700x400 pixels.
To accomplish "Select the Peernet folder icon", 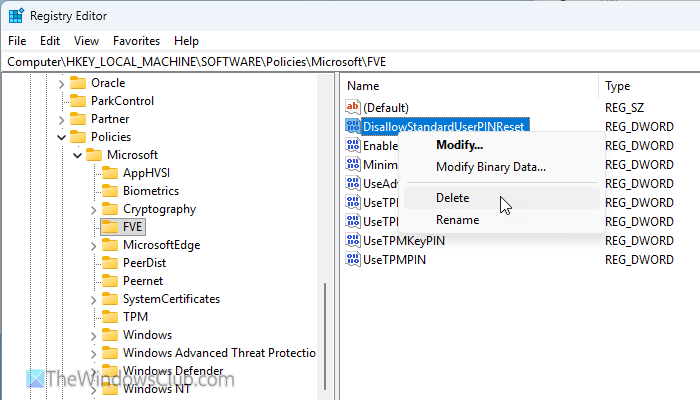I will (x=110, y=281).
